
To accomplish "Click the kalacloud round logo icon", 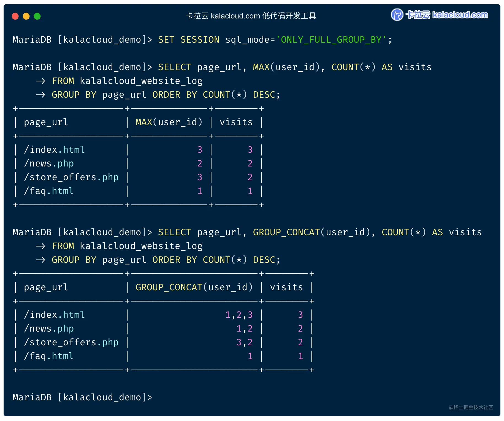I will tap(397, 15).
